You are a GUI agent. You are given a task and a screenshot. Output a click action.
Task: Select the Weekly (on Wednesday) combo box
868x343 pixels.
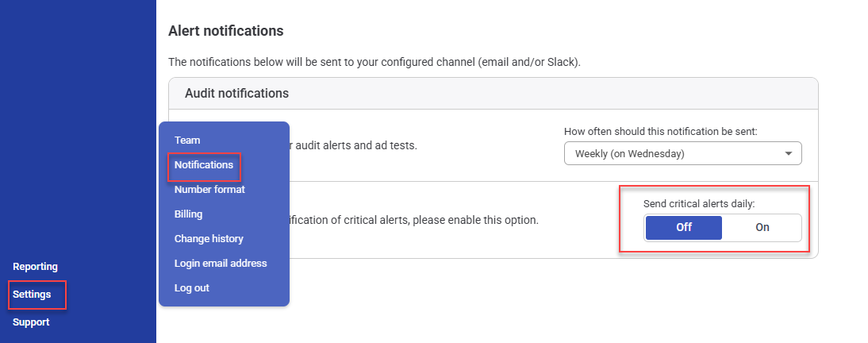(674, 153)
